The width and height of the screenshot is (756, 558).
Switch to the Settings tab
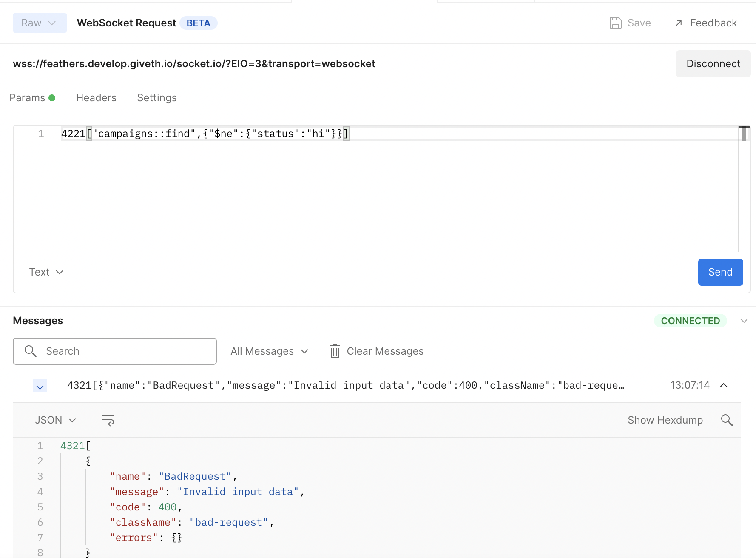click(x=157, y=98)
